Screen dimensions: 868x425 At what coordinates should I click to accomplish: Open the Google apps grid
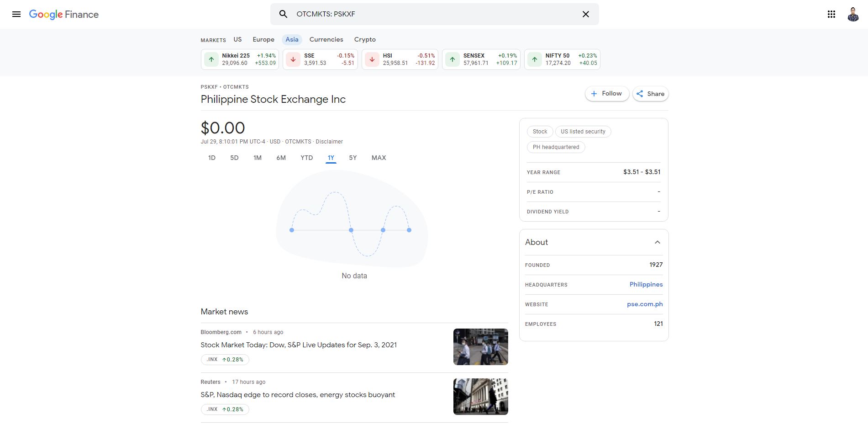pyautogui.click(x=831, y=14)
